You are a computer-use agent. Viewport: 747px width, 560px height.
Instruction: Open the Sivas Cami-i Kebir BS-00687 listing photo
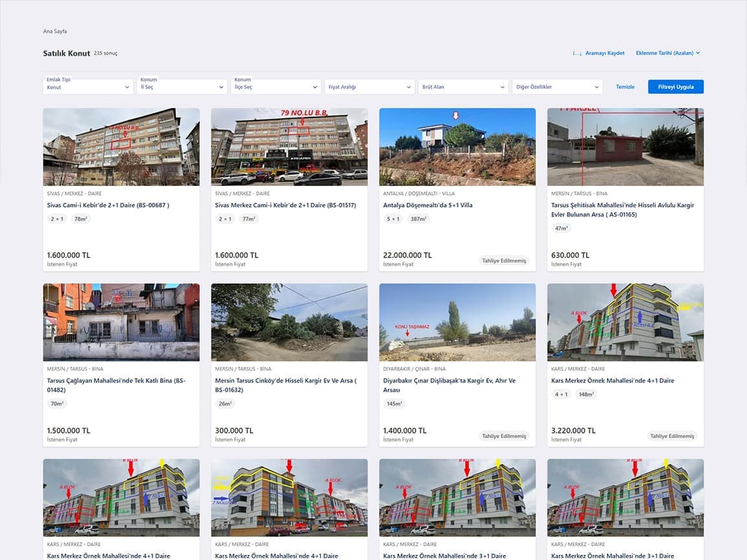tap(121, 146)
